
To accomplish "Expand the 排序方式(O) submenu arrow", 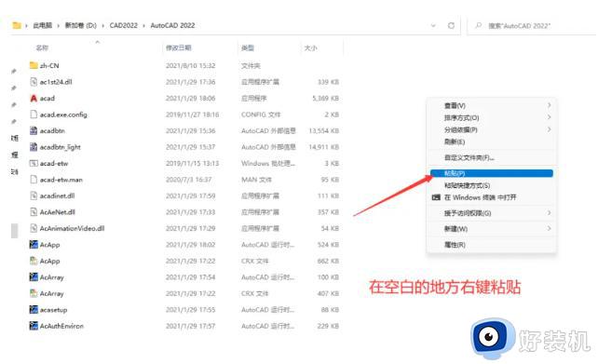I will click(550, 117).
